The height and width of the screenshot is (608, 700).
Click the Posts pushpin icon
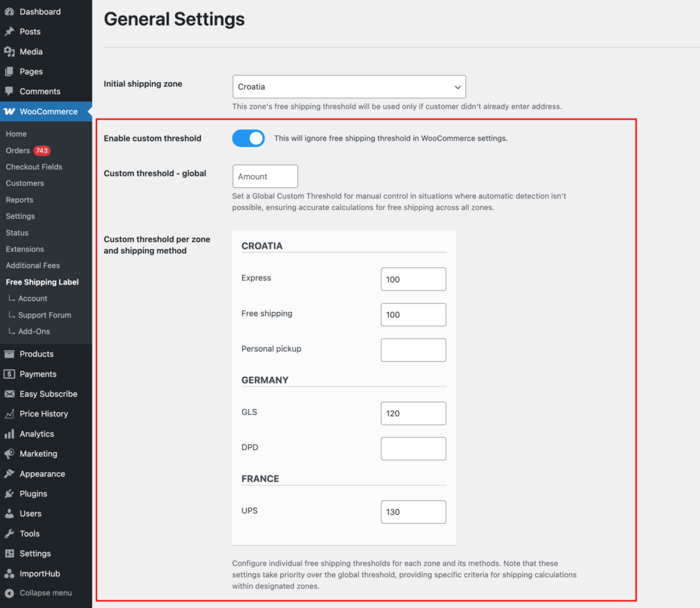[10, 31]
